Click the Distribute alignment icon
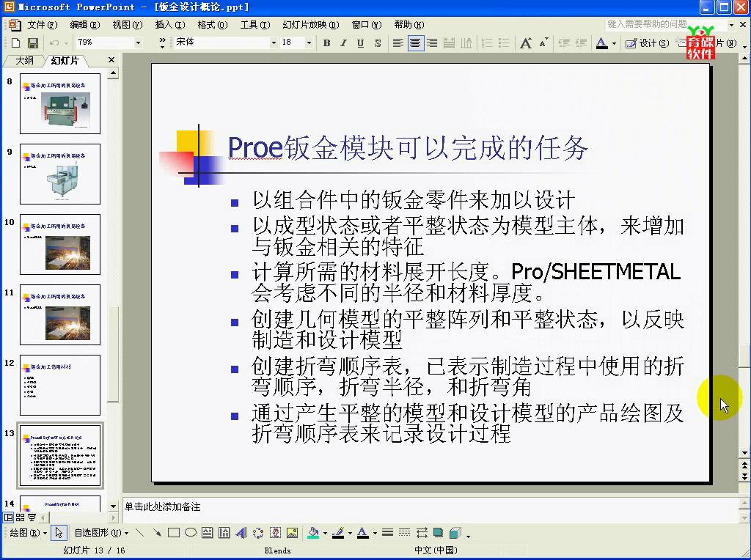 point(449,43)
